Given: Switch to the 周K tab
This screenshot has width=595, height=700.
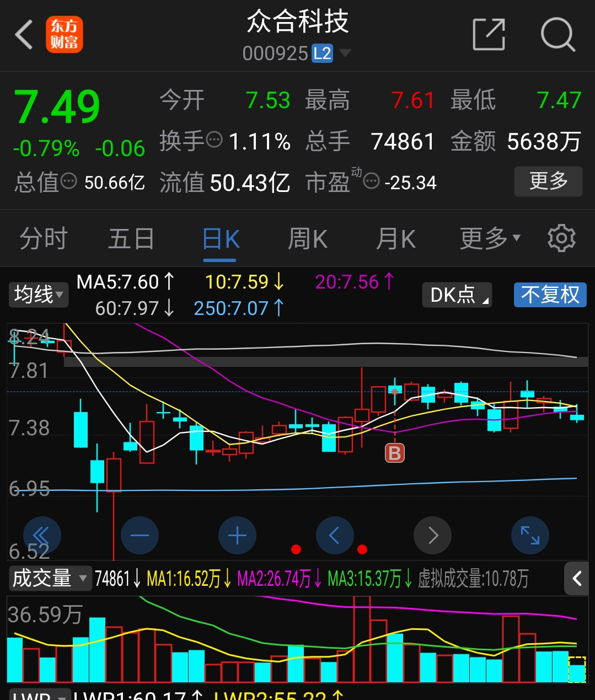Looking at the screenshot, I should [308, 239].
